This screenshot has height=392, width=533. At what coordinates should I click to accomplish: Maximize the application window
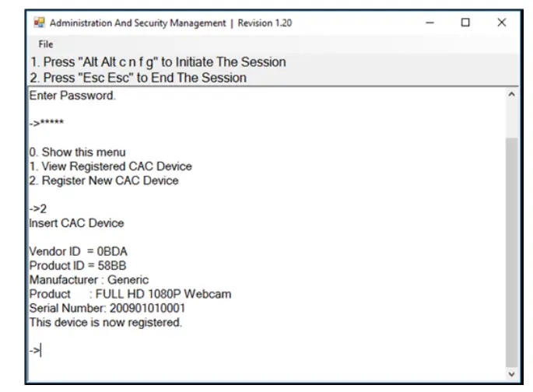tap(465, 23)
